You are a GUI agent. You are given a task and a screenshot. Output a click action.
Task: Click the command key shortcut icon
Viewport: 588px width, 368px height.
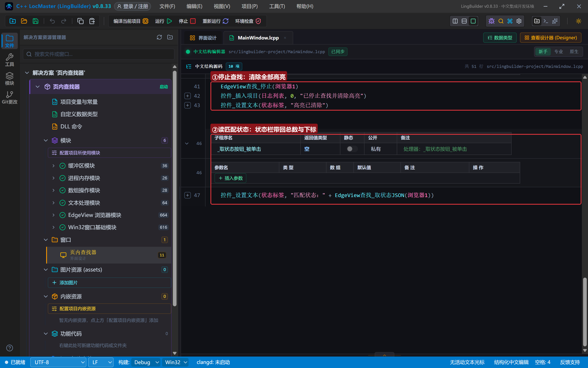[x=510, y=21]
